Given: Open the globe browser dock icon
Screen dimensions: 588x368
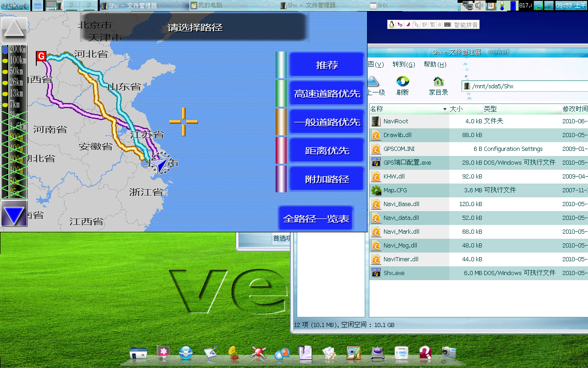Looking at the screenshot, I should 186,353.
